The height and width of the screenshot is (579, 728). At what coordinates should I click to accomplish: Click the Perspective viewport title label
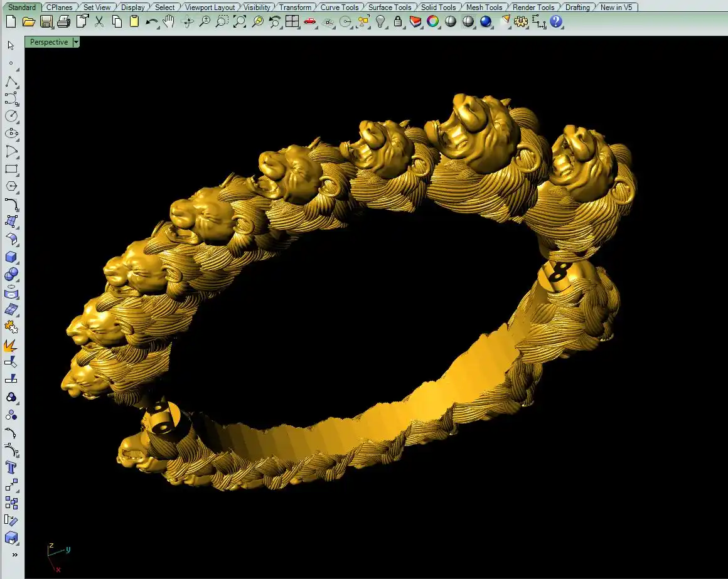48,42
